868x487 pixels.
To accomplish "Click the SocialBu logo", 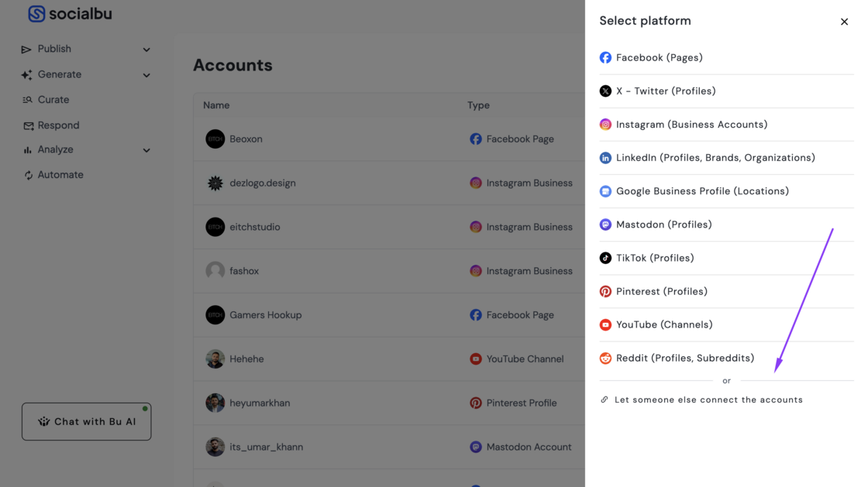I will (70, 14).
